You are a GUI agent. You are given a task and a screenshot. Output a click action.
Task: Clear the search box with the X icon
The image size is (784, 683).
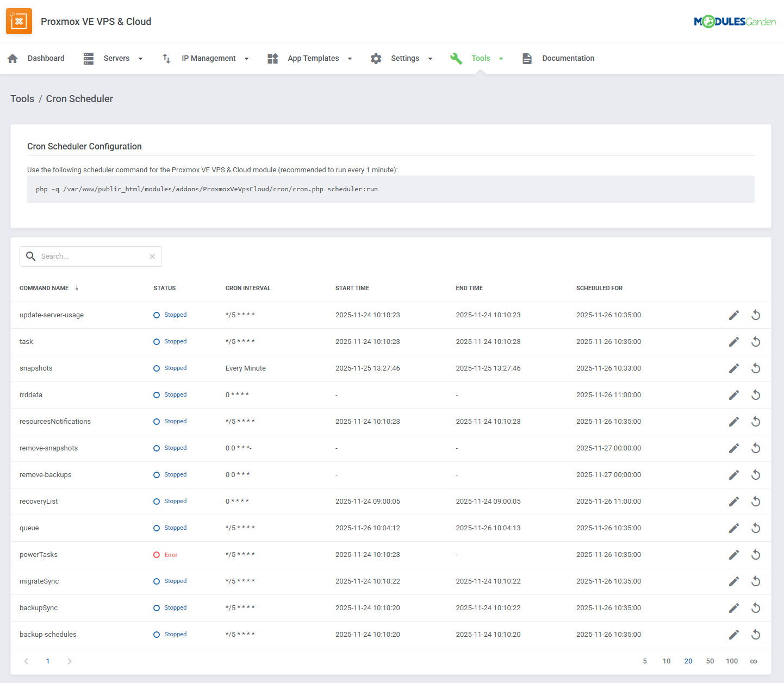152,256
